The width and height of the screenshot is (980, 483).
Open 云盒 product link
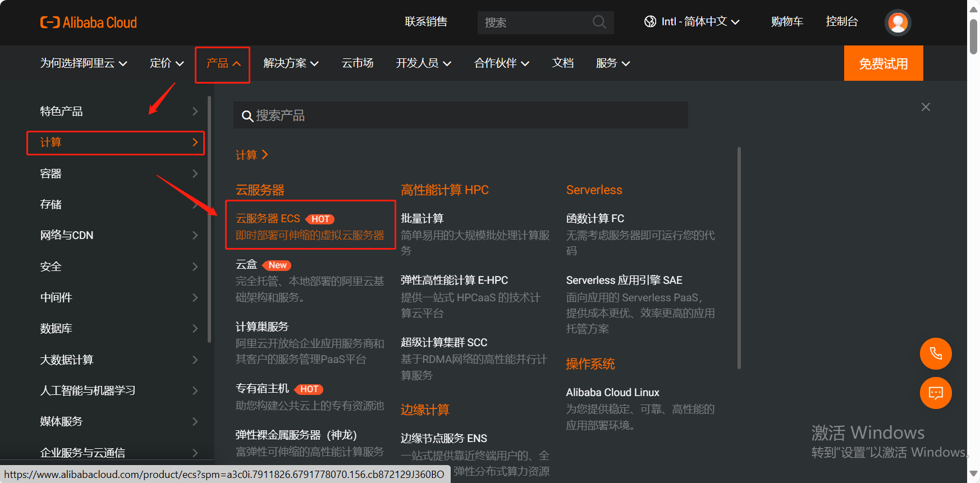[246, 264]
